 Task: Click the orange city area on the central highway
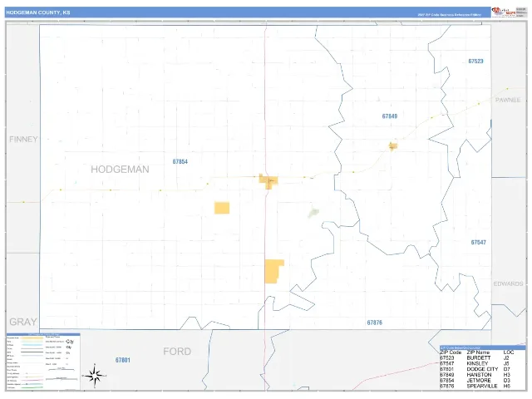click(x=268, y=181)
